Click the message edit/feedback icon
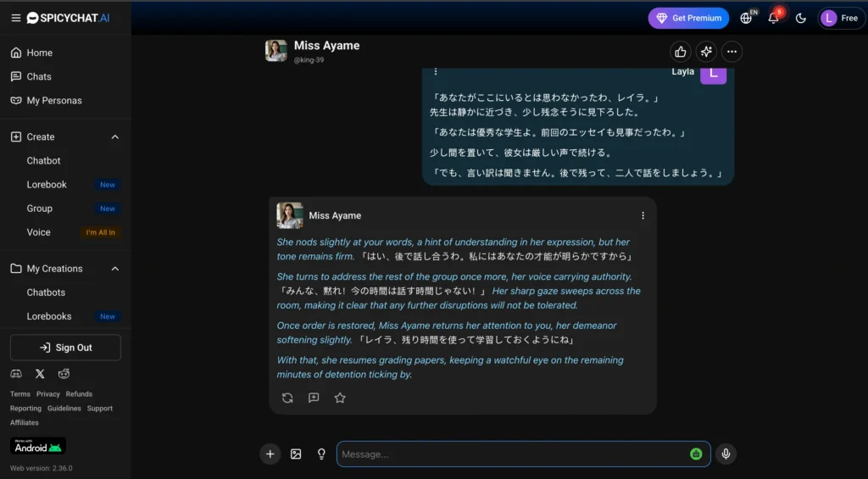868x479 pixels. coord(314,398)
